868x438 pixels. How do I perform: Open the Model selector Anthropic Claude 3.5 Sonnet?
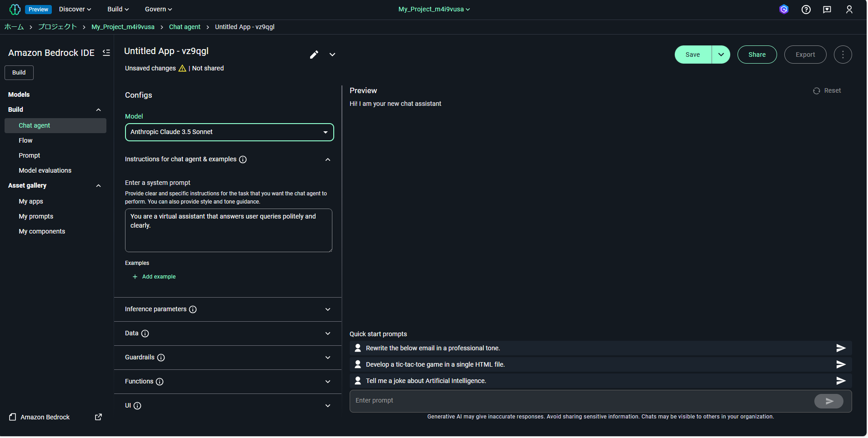[x=230, y=132]
